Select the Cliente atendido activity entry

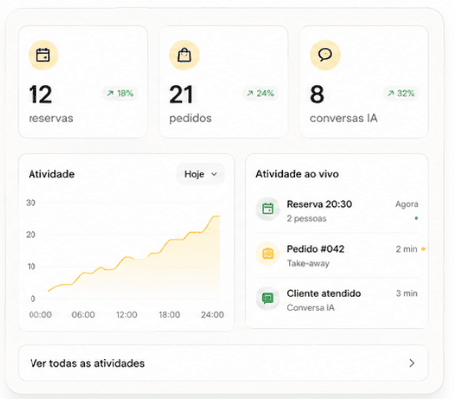click(337, 300)
